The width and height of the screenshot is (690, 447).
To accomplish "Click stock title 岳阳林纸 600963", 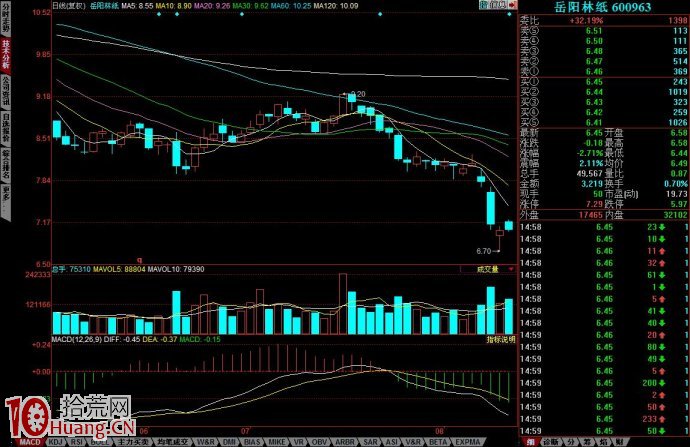I will click(x=602, y=7).
